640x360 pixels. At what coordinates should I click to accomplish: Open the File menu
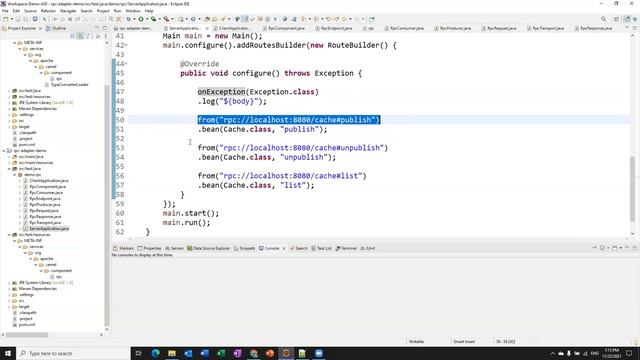tap(5, 11)
